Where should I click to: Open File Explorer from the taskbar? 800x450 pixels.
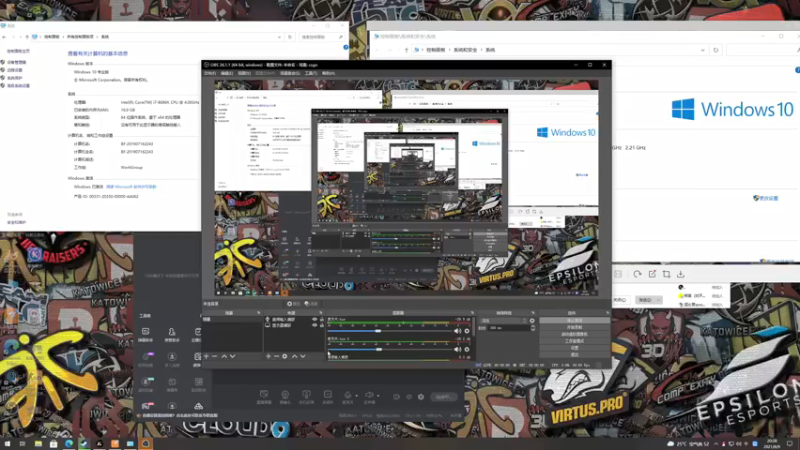coord(38,444)
